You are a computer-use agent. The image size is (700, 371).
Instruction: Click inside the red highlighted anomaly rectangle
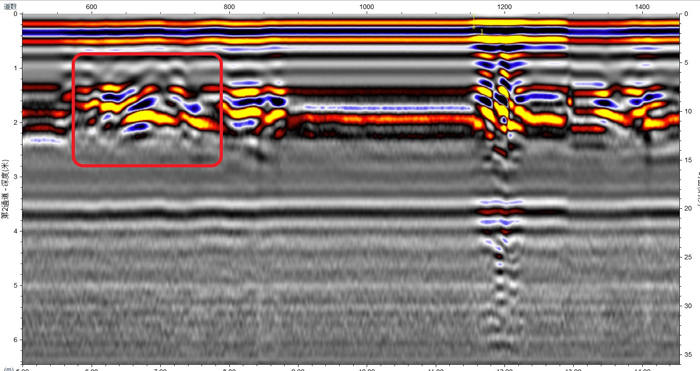[147, 110]
